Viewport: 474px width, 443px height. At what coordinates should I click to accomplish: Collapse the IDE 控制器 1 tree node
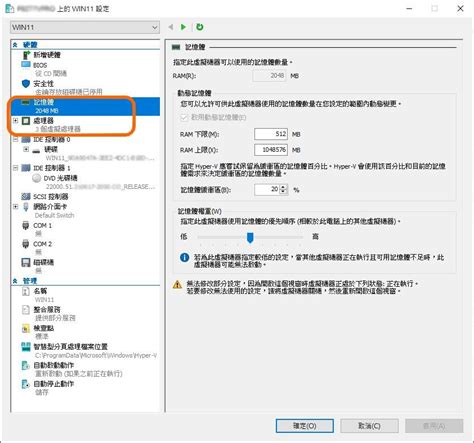15,168
